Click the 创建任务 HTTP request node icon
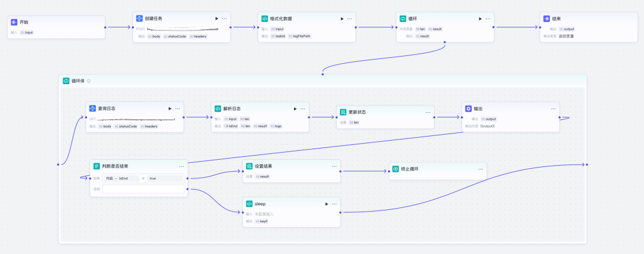The image size is (644, 254). point(139,18)
